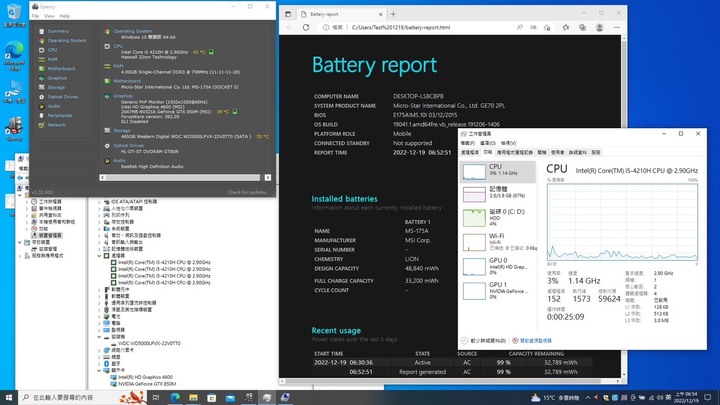Click the green GPU temperature indicator icon in Speccy

pos(235,112)
